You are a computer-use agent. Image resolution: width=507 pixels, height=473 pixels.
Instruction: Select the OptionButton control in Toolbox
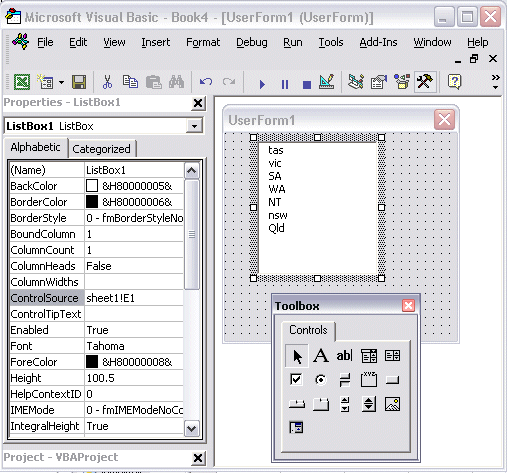321,379
